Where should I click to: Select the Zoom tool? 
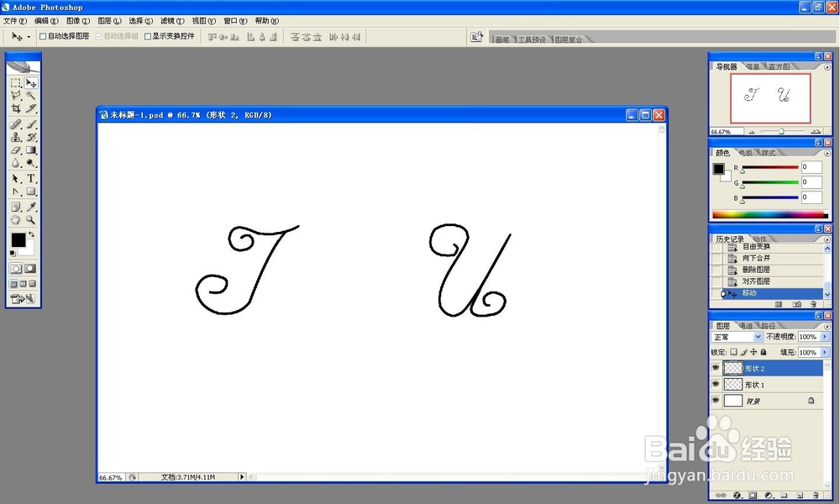point(31,219)
